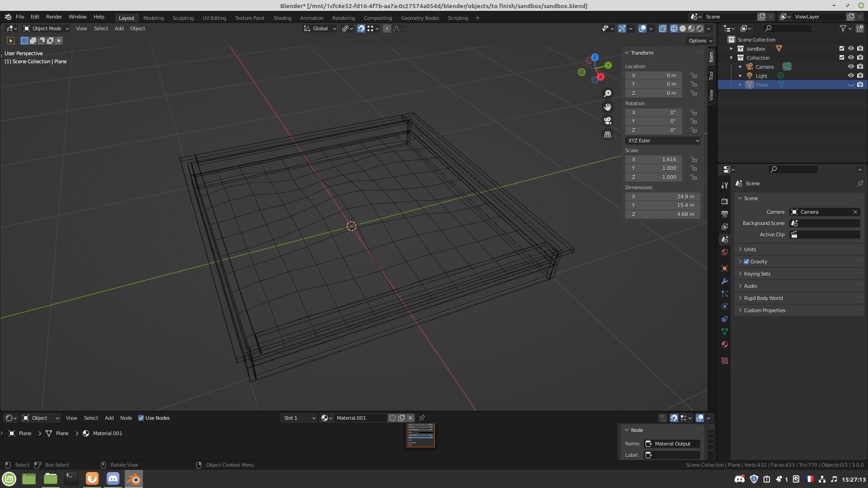Screen dimensions: 868x488
Task: Hide the Light object with its eye toggle
Action: pos(852,75)
